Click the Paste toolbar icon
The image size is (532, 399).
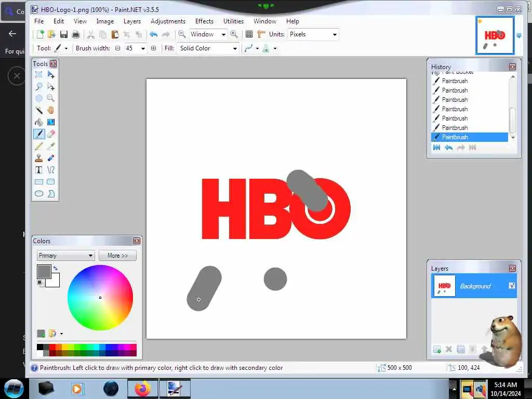115,34
